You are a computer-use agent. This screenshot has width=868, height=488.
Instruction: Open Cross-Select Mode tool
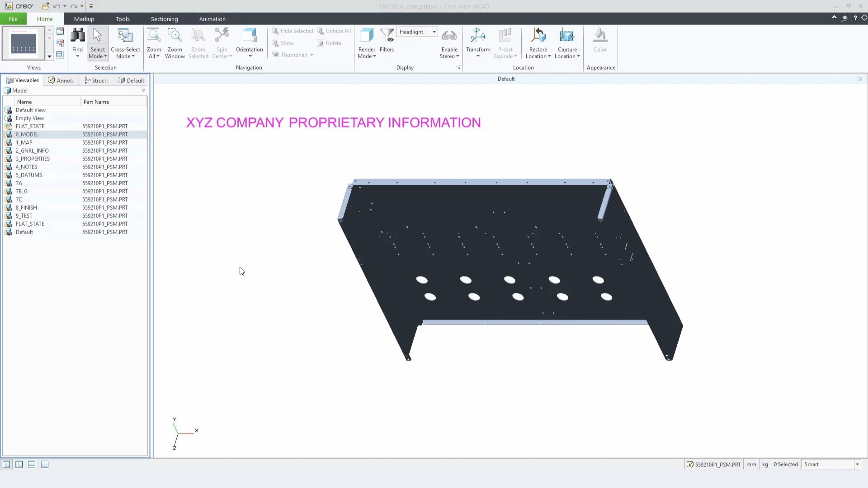tap(125, 43)
